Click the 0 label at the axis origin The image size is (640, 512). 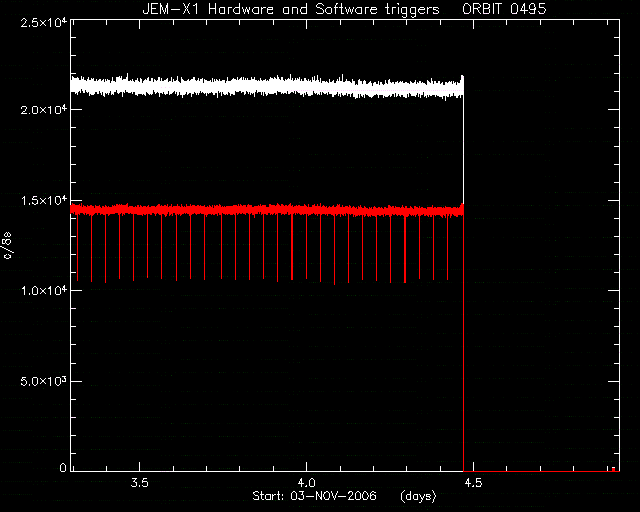[x=63, y=468]
